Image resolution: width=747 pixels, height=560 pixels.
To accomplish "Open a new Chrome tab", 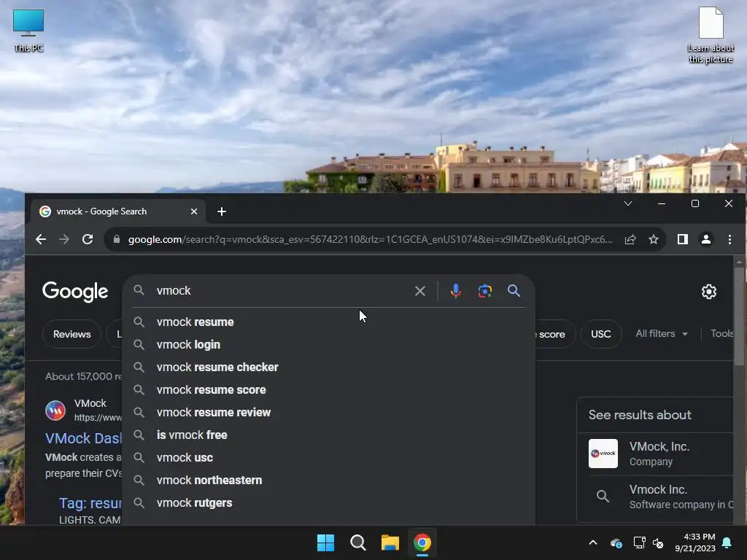I will point(222,211).
